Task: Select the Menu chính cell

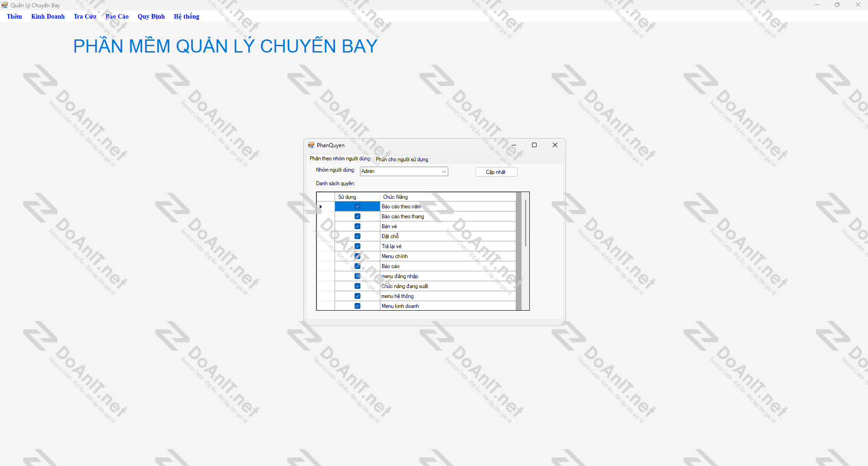Action: 448,256
